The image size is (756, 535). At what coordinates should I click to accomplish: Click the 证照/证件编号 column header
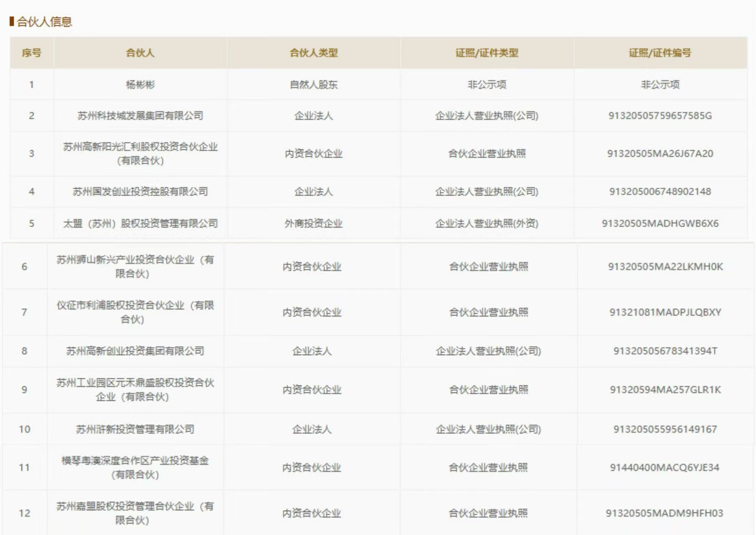click(660, 53)
